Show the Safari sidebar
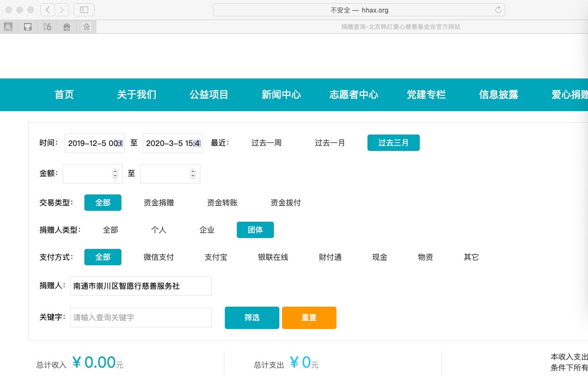The image size is (588, 384). (x=84, y=10)
